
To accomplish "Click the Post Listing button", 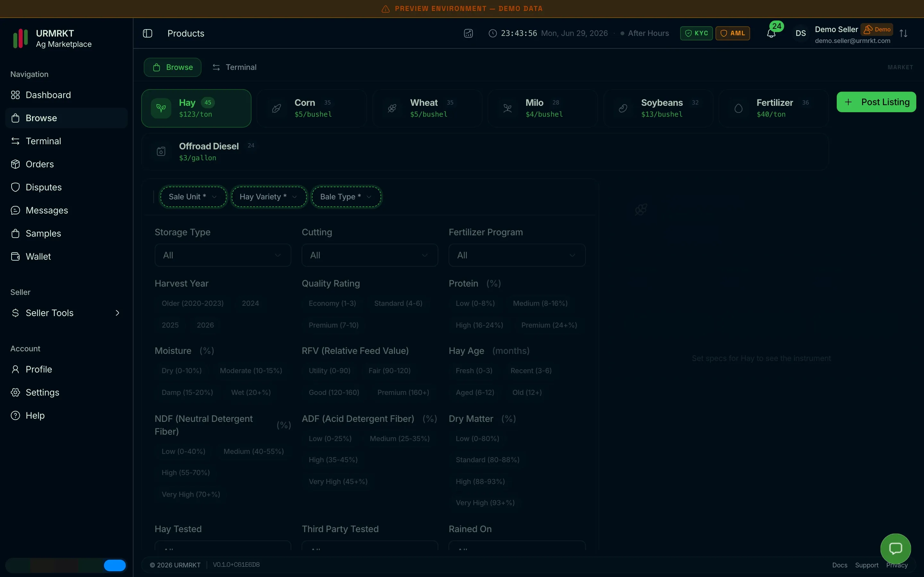I will pyautogui.click(x=876, y=102).
